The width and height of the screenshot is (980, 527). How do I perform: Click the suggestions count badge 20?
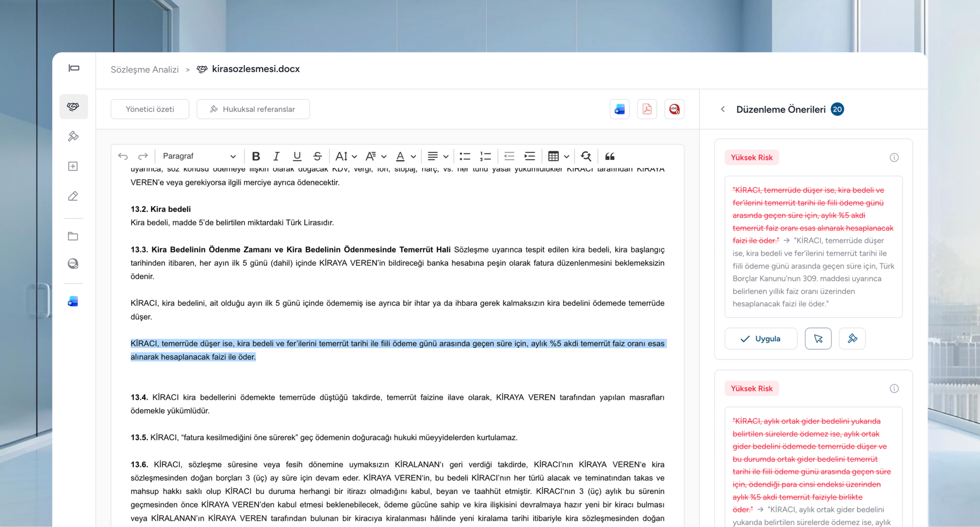(x=837, y=109)
